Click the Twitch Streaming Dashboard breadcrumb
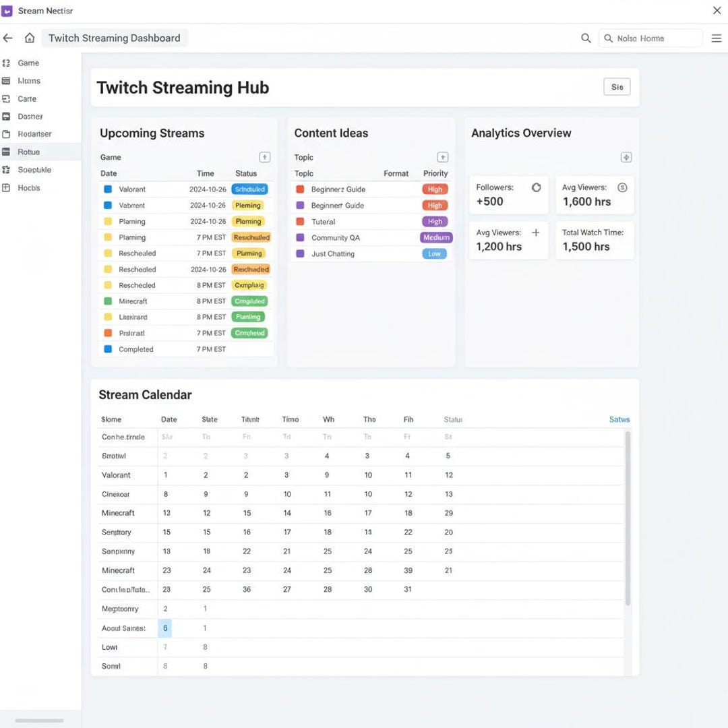 [114, 38]
